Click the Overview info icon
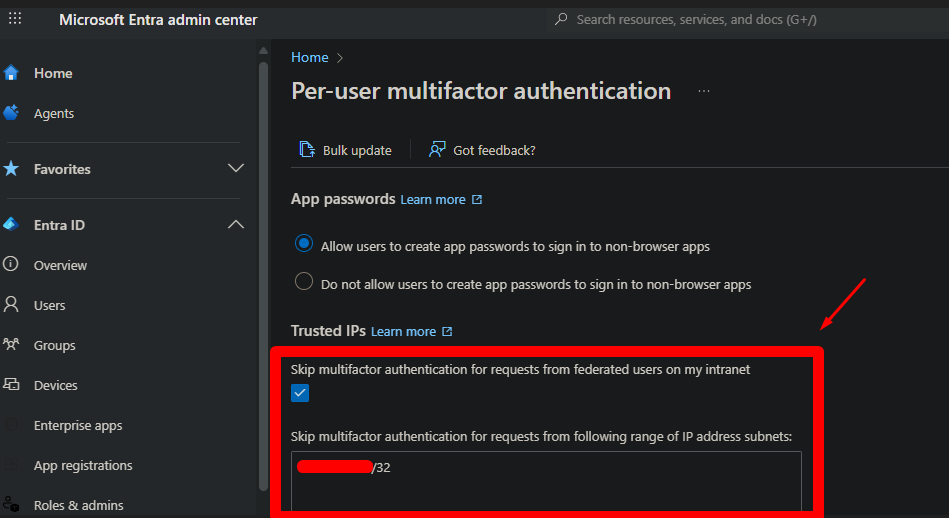 pyautogui.click(x=11, y=264)
